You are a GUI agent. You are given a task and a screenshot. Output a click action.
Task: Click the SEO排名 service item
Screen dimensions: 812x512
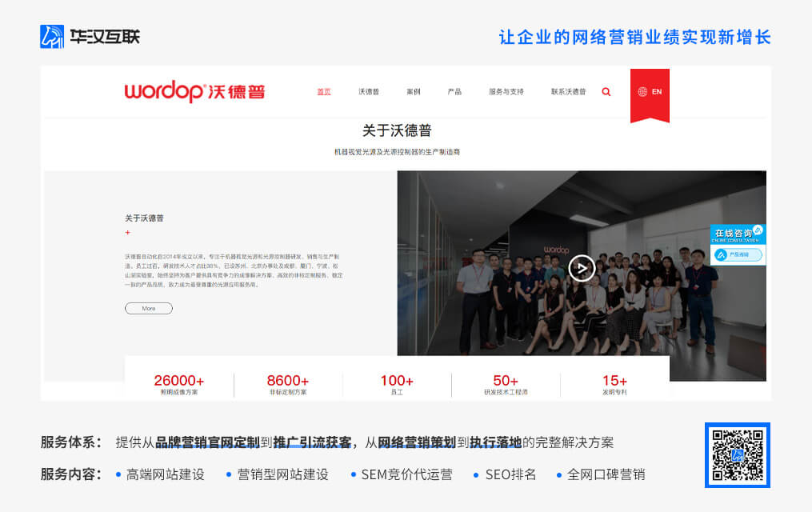pyautogui.click(x=510, y=474)
